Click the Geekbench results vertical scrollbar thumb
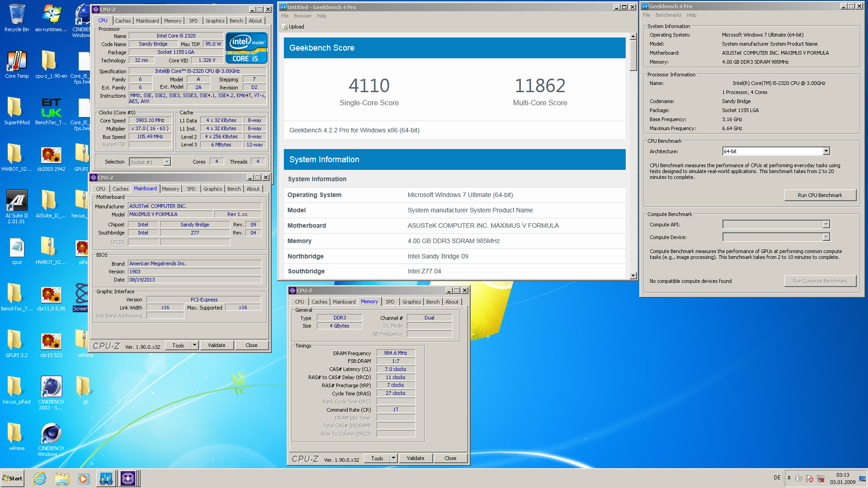The width and height of the screenshot is (868, 488). click(633, 55)
